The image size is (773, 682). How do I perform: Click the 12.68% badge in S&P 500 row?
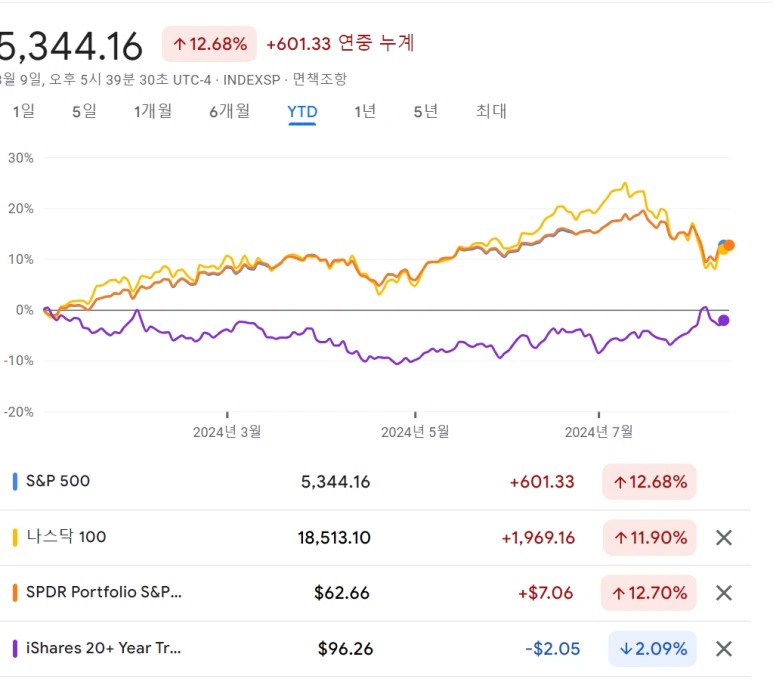(x=649, y=482)
